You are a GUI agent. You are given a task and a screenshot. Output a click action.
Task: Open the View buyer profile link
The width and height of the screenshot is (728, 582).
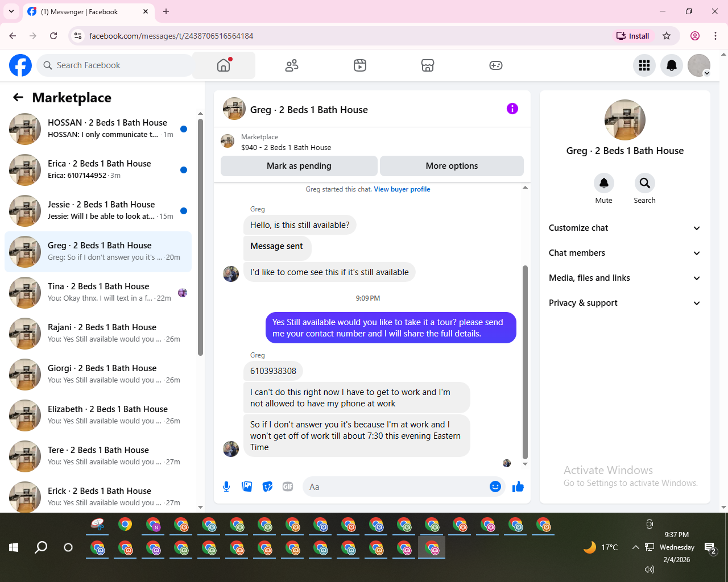pos(402,189)
